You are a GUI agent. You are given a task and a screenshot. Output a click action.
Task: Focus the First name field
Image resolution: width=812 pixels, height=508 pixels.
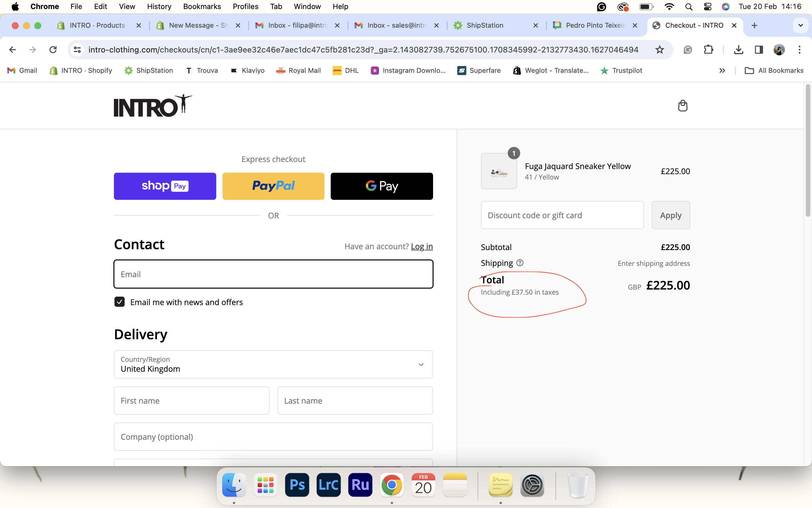[x=192, y=400]
